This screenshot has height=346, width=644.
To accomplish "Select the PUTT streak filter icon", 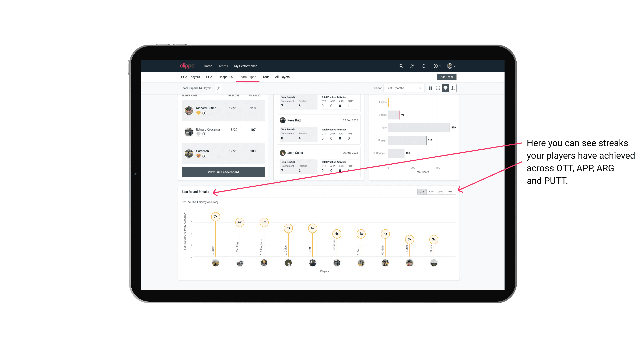I will click(450, 192).
